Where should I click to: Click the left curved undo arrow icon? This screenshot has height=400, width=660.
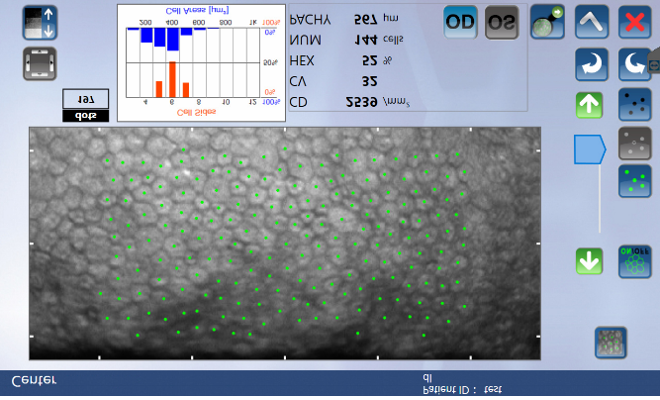tap(591, 65)
